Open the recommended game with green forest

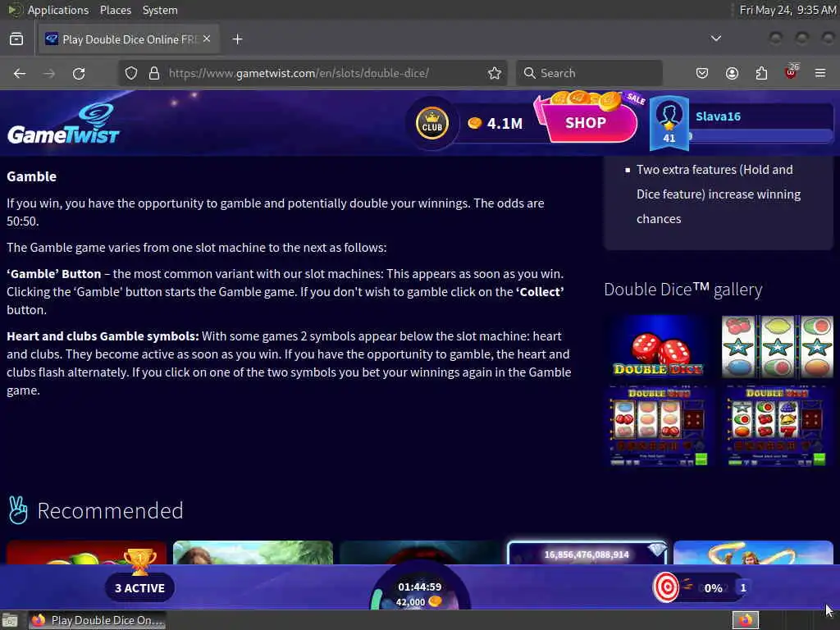coord(253,552)
